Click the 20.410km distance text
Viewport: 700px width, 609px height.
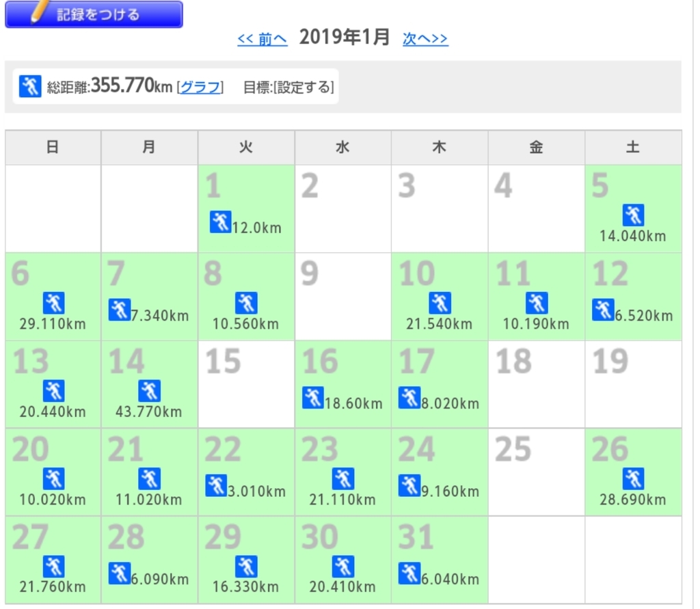[x=342, y=586]
